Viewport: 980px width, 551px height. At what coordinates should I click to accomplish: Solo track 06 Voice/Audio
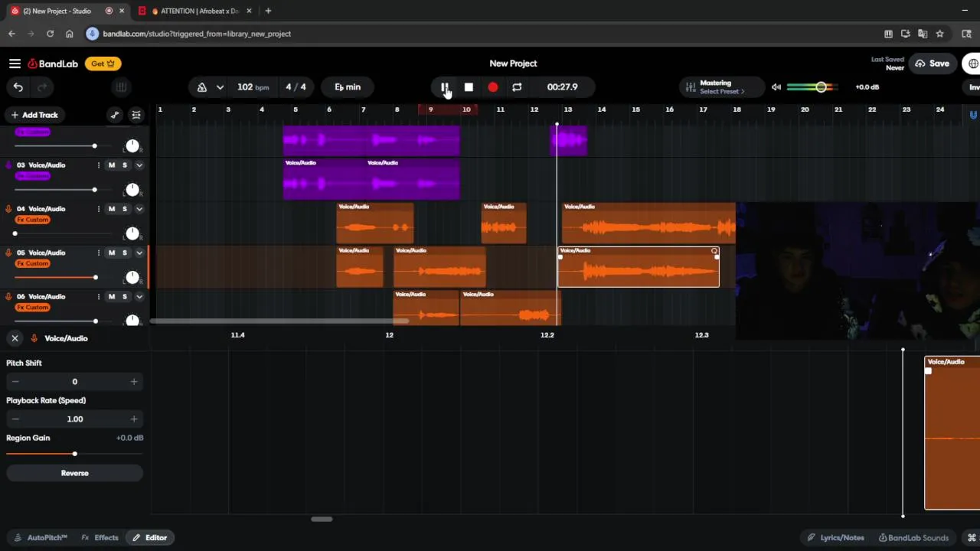point(125,296)
